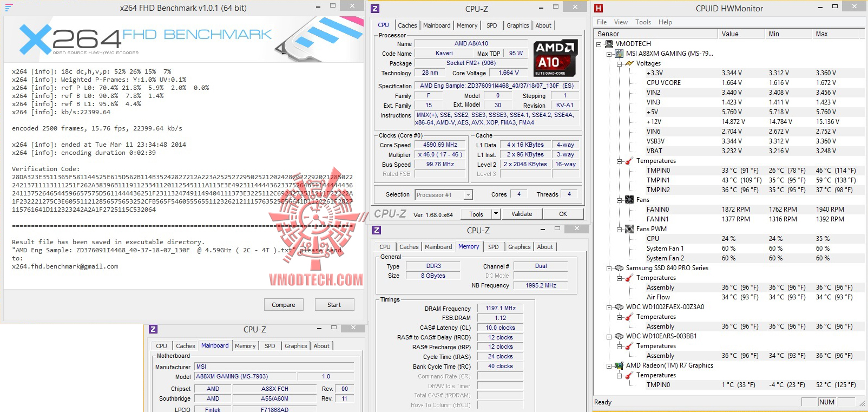The width and height of the screenshot is (868, 412).
Task: Collapse the WDC WD1002FAEX-00Z3A0 node
Action: (609, 307)
